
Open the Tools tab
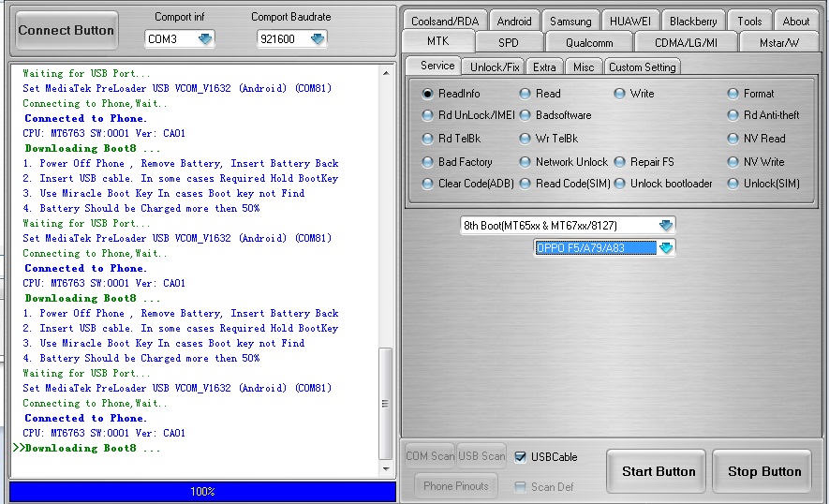tap(749, 22)
